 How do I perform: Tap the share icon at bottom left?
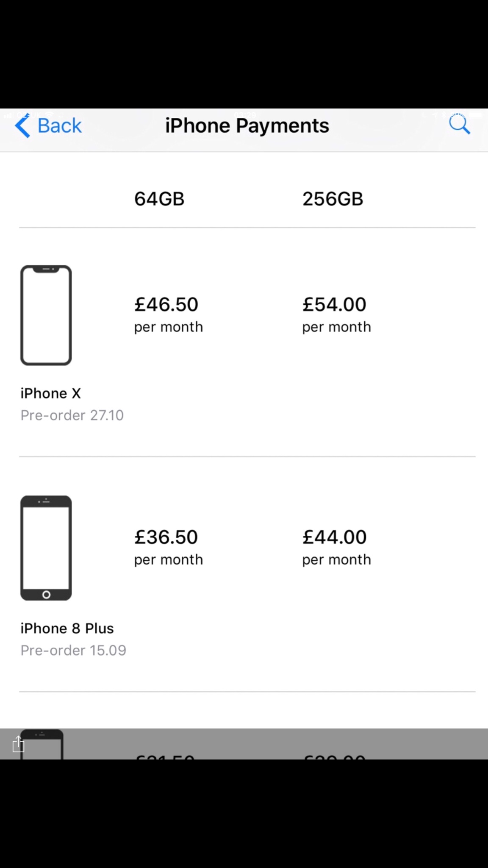[x=19, y=744]
